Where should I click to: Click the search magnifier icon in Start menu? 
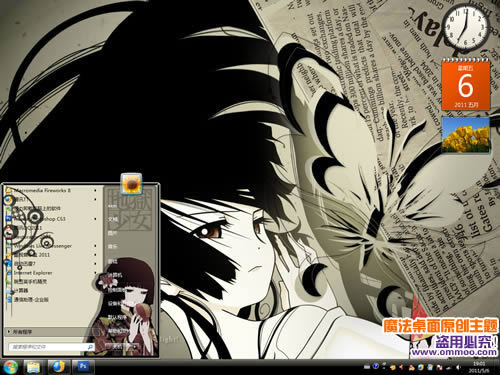point(90,347)
